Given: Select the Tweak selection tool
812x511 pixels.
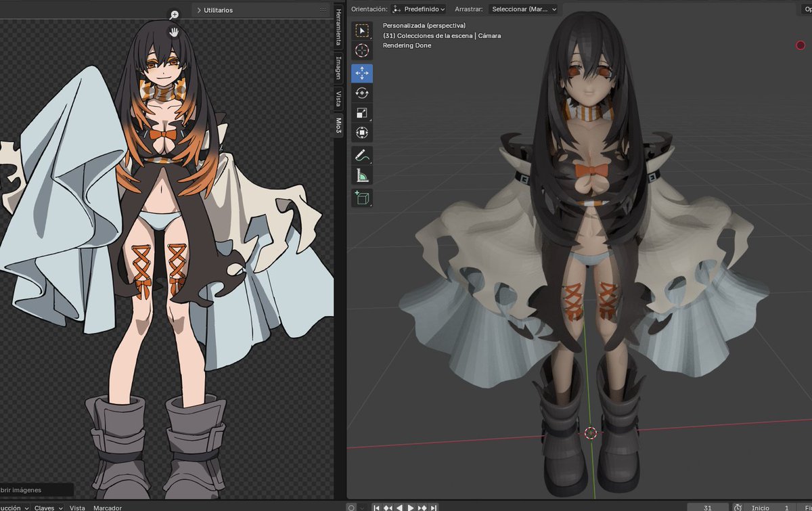Looking at the screenshot, I should pos(362,30).
